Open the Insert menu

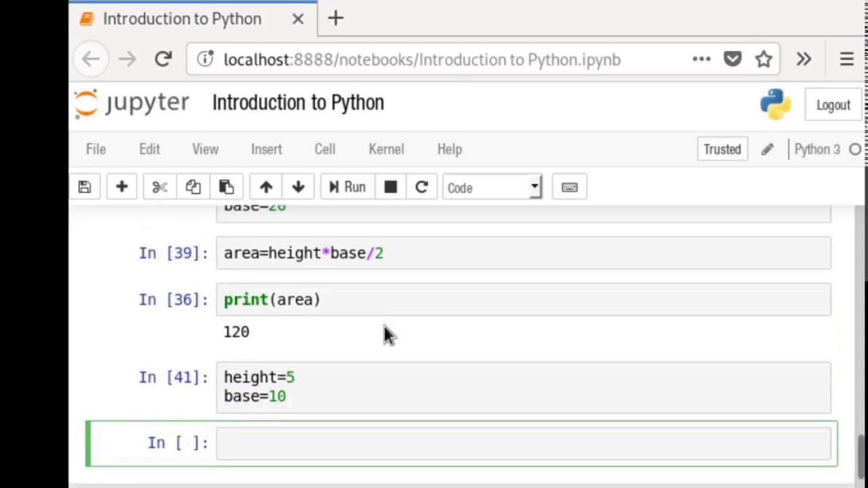(x=267, y=149)
